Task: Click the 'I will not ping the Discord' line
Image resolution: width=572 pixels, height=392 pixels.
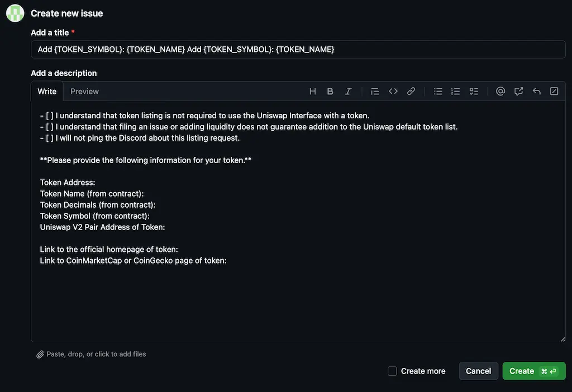Action: tap(140, 138)
